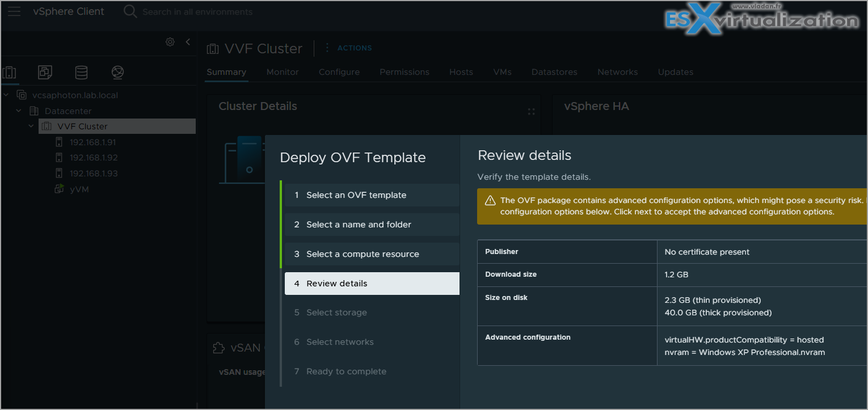
Task: Click the Cluster Details card drag handle
Action: tap(532, 112)
